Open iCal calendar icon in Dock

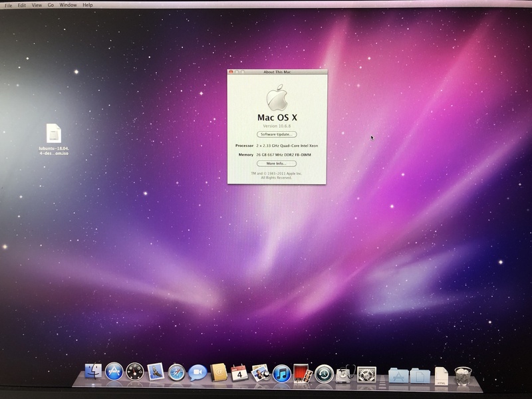click(239, 373)
